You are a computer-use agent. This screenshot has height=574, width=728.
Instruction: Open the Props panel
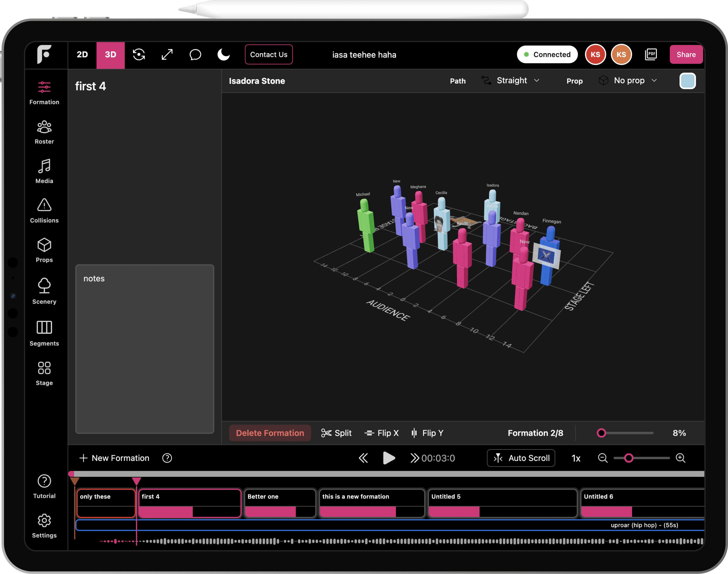[44, 250]
